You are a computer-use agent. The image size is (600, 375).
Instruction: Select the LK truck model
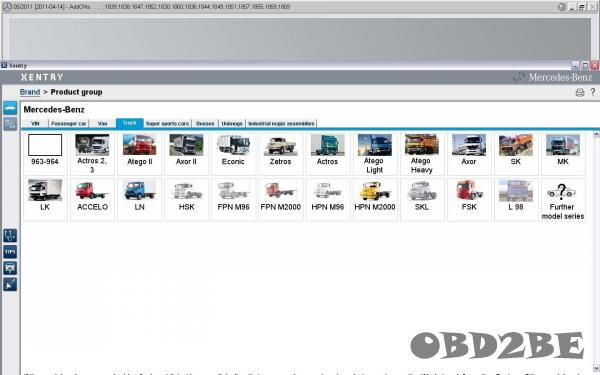pyautogui.click(x=45, y=200)
